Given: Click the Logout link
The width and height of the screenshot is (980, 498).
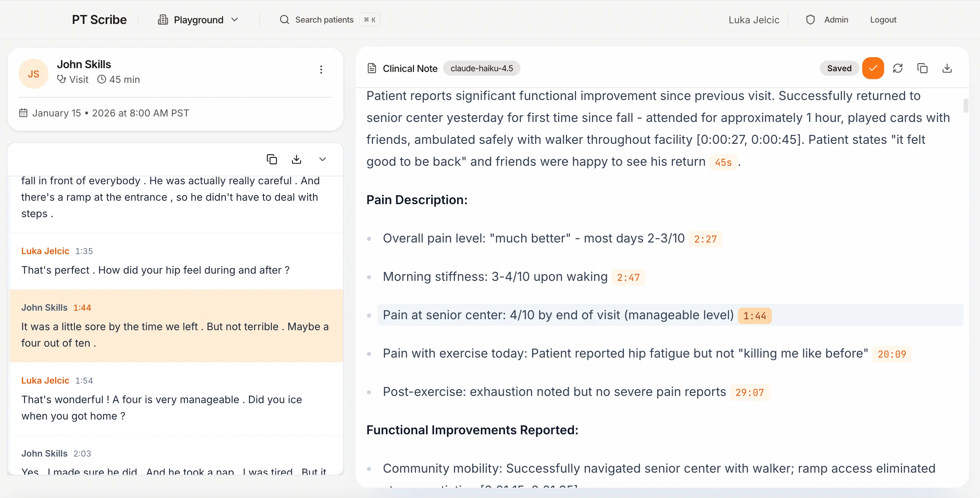Looking at the screenshot, I should (x=883, y=20).
